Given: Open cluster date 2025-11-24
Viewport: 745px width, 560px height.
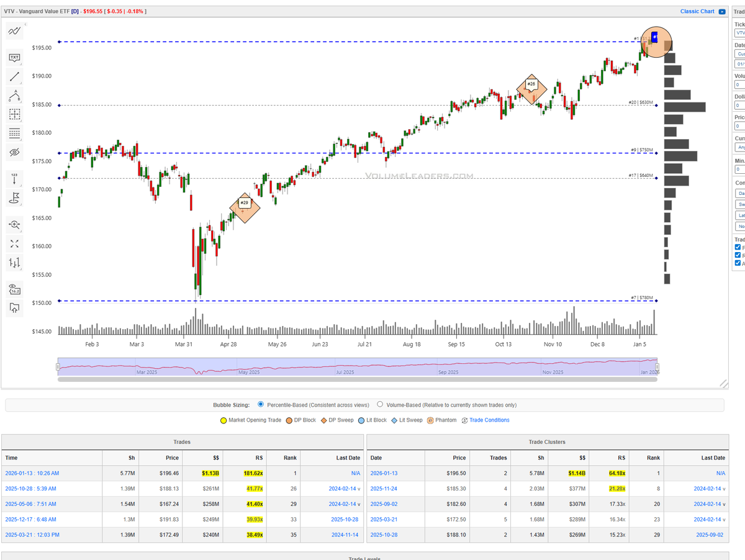Looking at the screenshot, I should [384, 489].
